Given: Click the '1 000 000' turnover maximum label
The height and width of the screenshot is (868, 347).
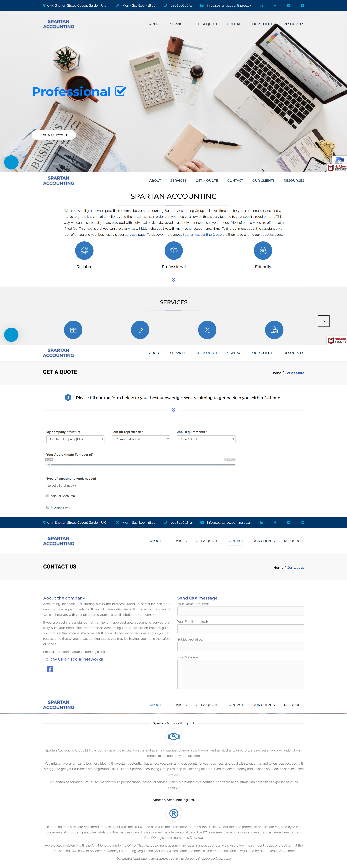Looking at the screenshot, I should (230, 460).
